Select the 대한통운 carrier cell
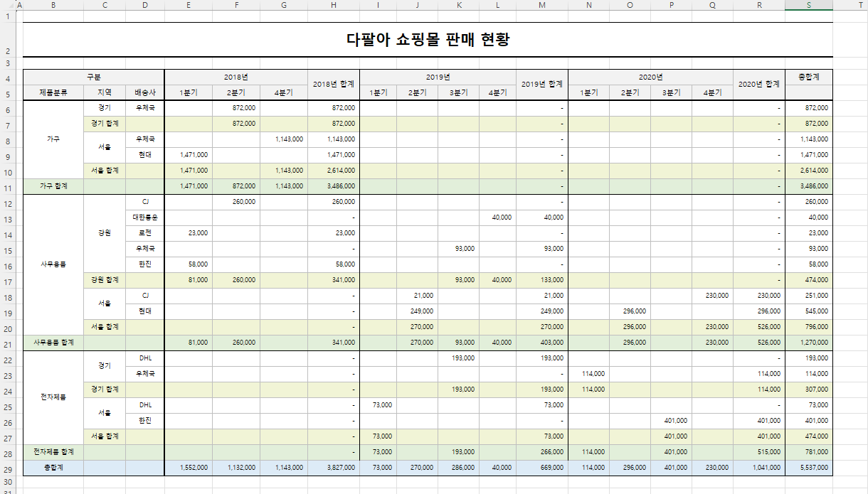 (x=145, y=218)
